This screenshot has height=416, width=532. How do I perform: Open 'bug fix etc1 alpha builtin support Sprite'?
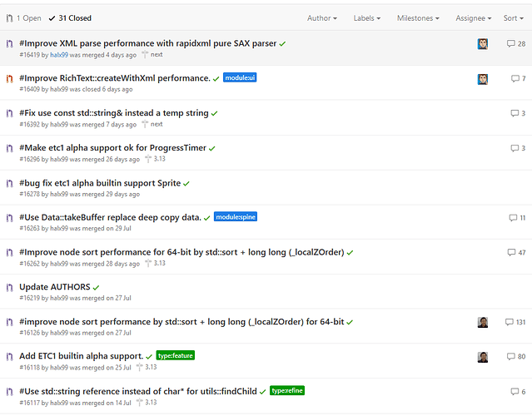[x=100, y=183]
